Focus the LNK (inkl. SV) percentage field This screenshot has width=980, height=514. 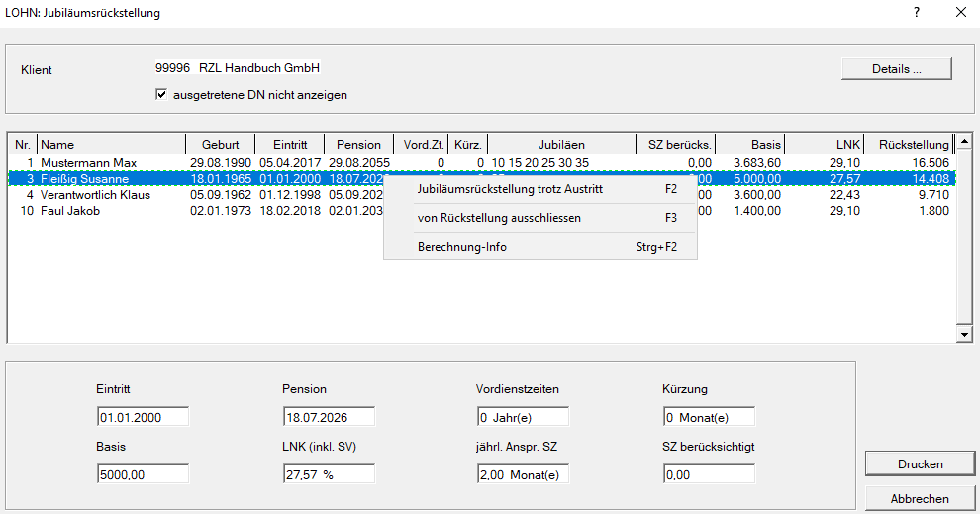coord(329,474)
